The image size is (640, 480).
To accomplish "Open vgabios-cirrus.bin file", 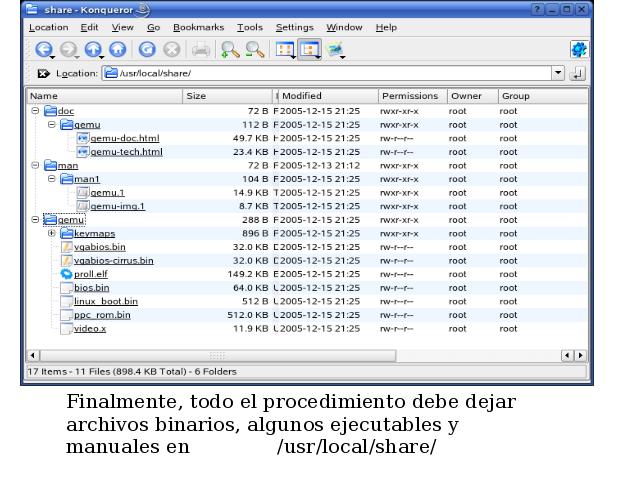I will tap(113, 260).
